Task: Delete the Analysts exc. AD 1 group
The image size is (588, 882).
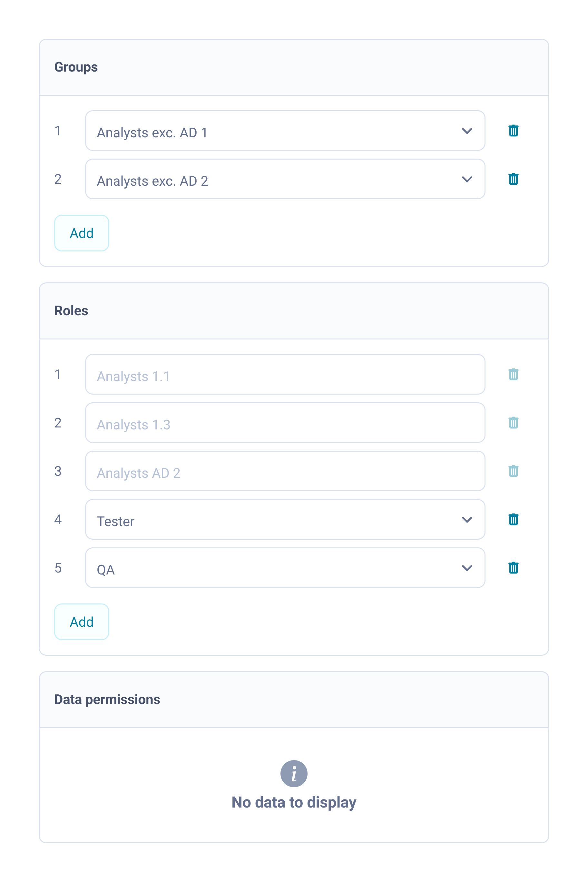Action: pos(513,131)
